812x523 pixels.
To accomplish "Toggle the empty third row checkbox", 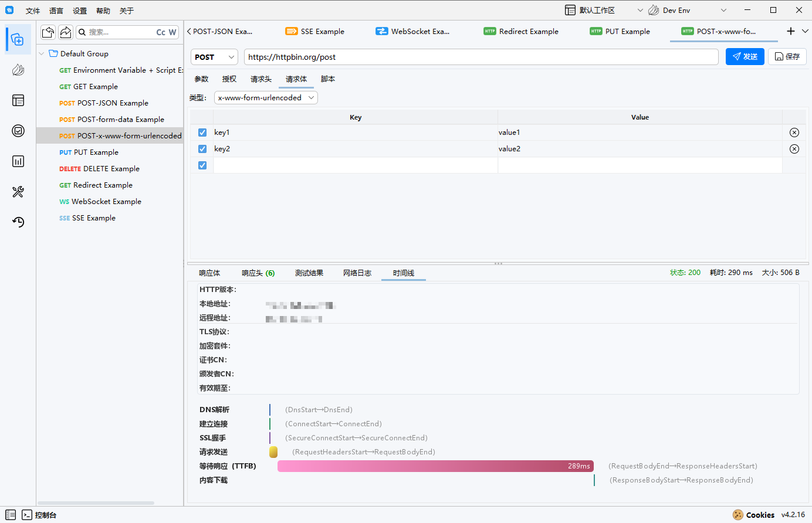I will [202, 165].
